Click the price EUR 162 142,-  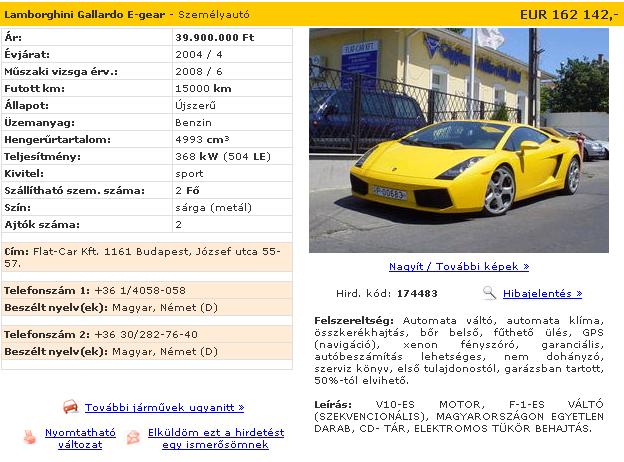click(569, 15)
